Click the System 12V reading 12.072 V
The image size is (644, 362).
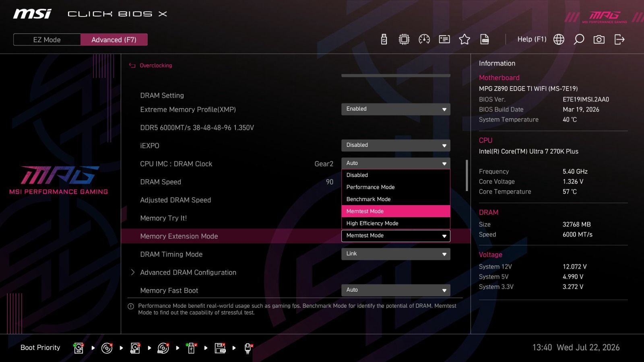(575, 267)
